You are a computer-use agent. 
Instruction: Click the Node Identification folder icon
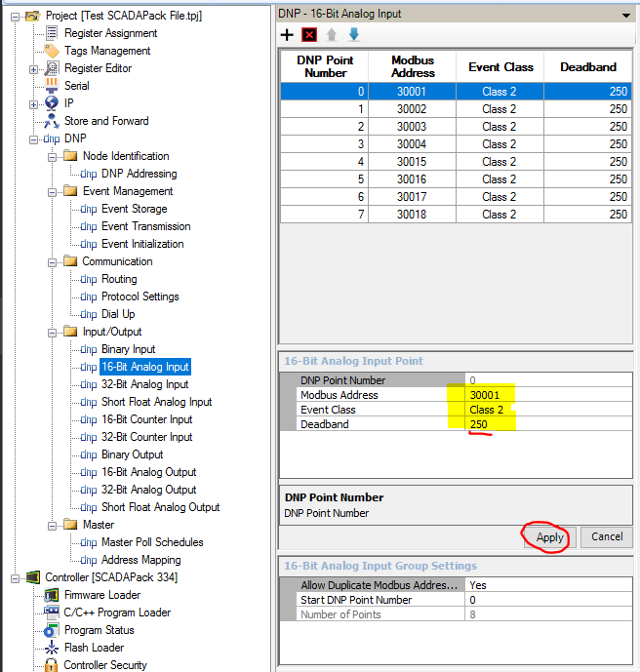tap(70, 156)
